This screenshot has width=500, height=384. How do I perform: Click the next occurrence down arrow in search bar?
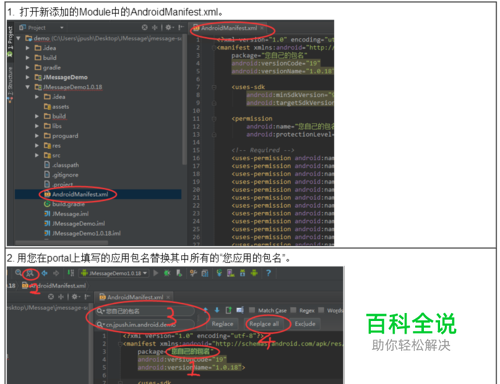point(217,310)
